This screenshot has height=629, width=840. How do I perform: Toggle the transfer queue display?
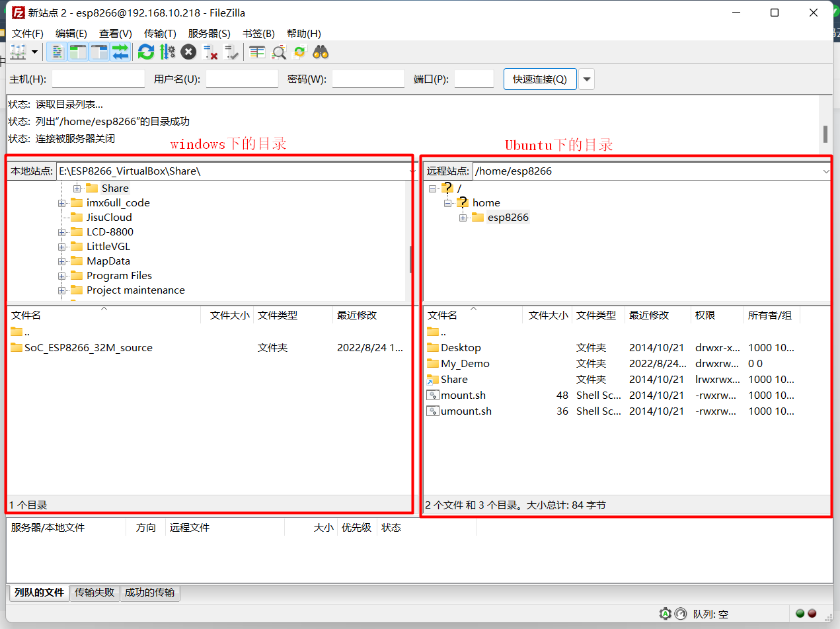120,52
